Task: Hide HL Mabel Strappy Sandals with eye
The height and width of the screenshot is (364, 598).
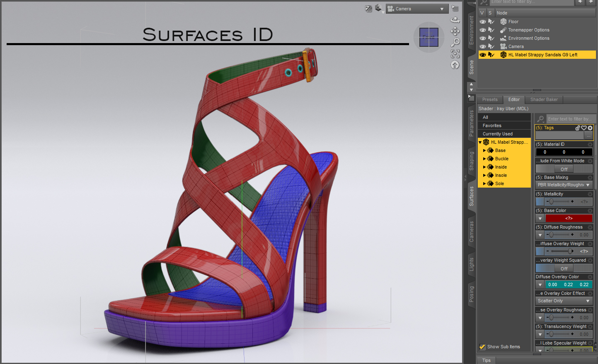Action: (x=483, y=55)
